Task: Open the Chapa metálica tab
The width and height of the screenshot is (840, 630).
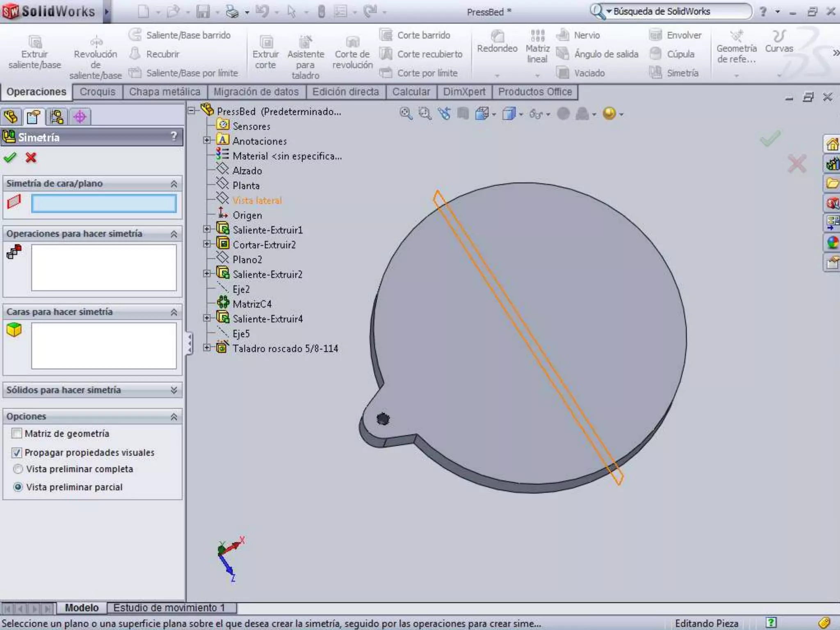Action: [164, 92]
